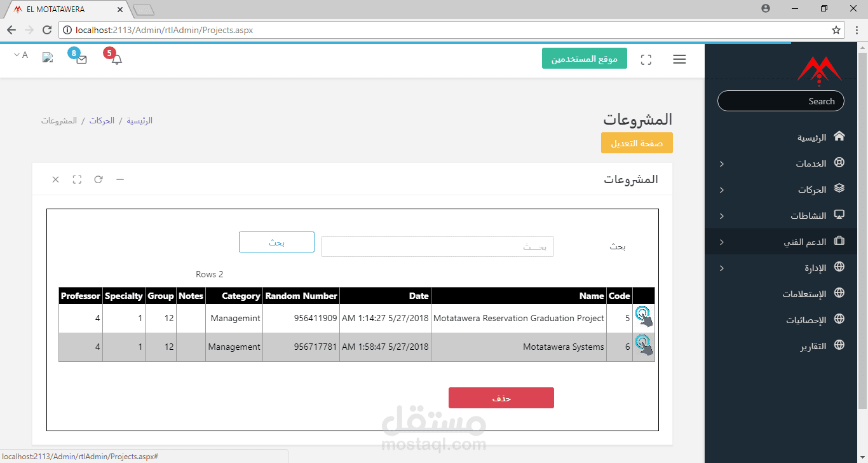Click the monitor icon beside النشاطات
Viewport: 868px width, 463px height.
click(839, 214)
